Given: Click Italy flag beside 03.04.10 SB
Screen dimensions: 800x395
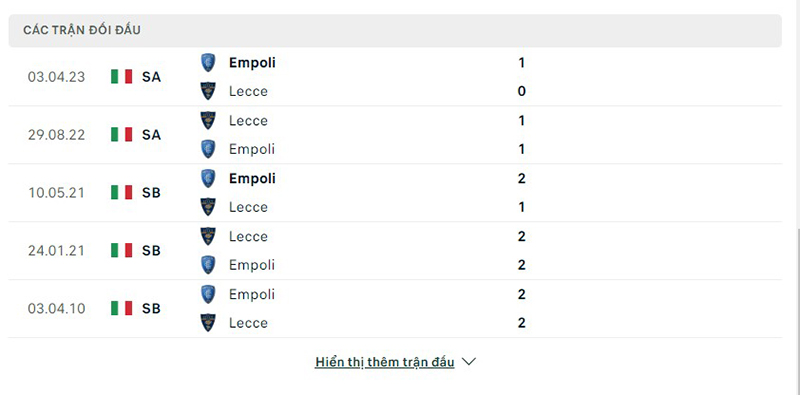Looking at the screenshot, I should coord(121,308).
